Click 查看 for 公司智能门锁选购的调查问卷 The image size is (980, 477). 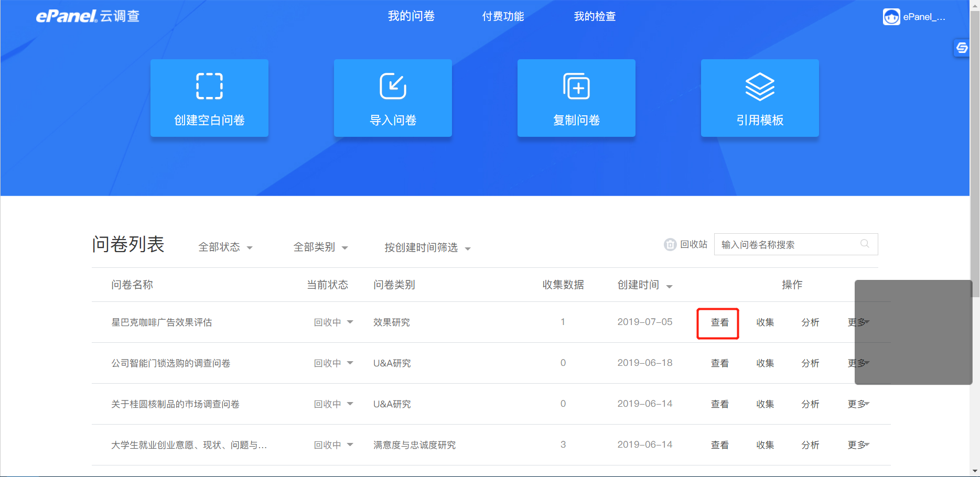[x=719, y=363]
